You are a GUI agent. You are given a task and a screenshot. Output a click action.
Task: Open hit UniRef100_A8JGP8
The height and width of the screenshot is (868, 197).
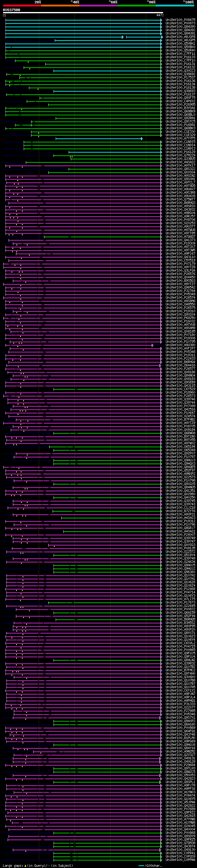tap(180, 37)
